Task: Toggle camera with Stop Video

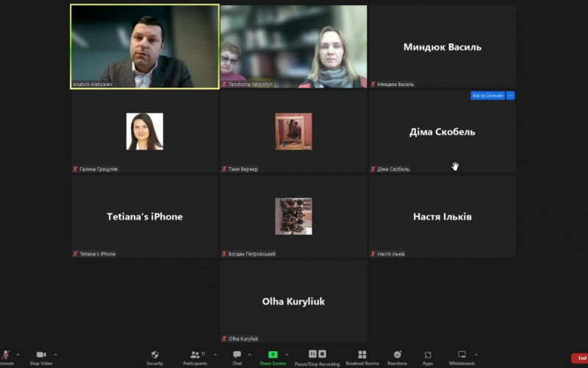Action: point(40,355)
